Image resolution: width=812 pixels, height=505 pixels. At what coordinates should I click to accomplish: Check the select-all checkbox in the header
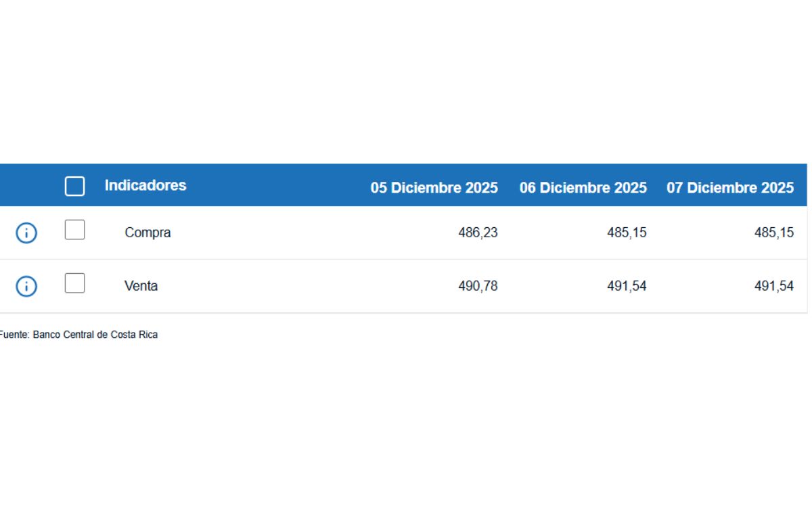point(74,185)
